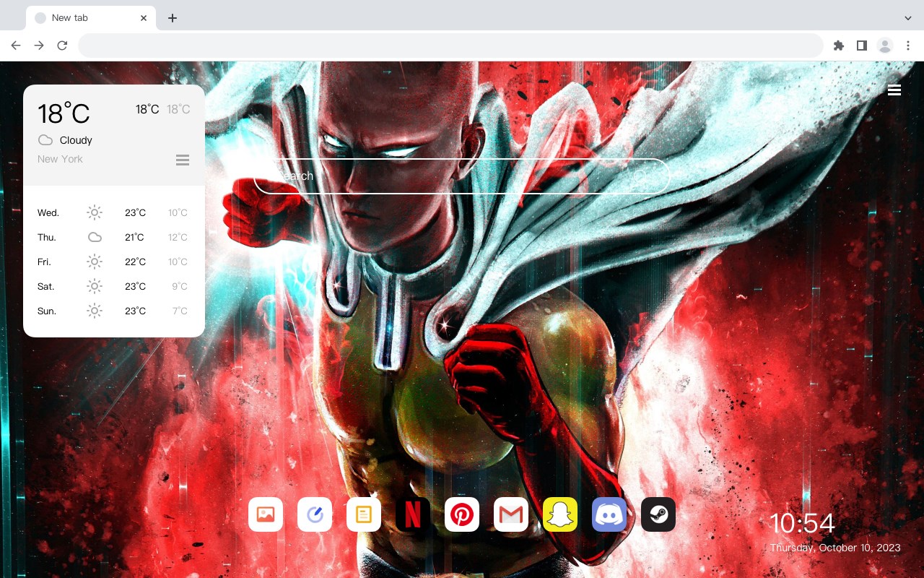Image resolution: width=924 pixels, height=578 pixels.
Task: Click the Sat. forecast row label
Action: (x=46, y=287)
